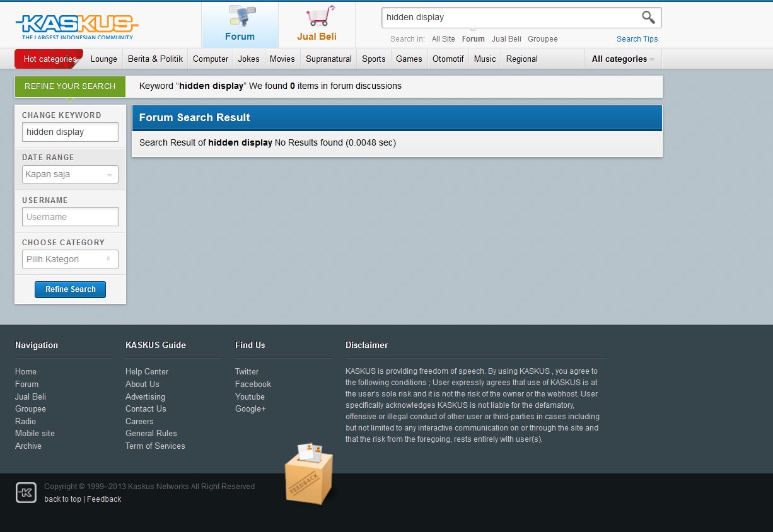This screenshot has width=773, height=532.
Task: Open the Sports category
Action: click(x=374, y=59)
